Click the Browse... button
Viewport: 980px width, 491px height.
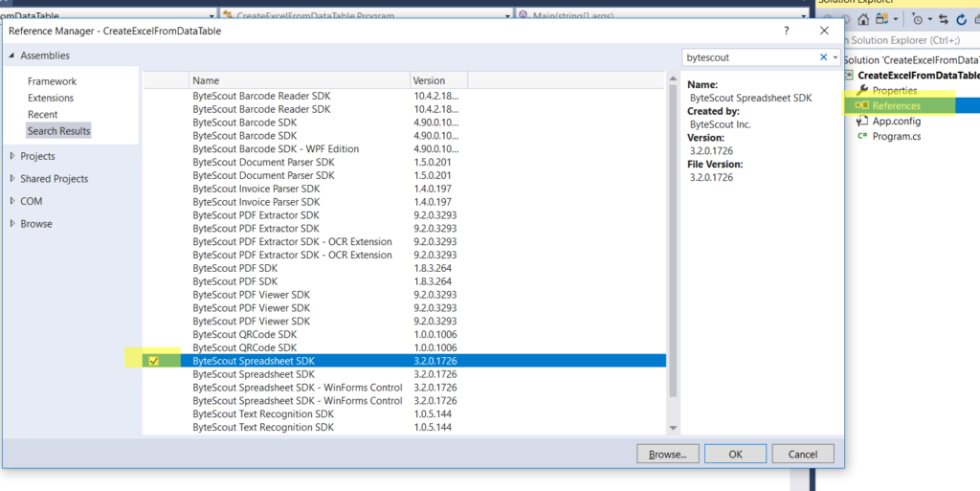click(667, 454)
